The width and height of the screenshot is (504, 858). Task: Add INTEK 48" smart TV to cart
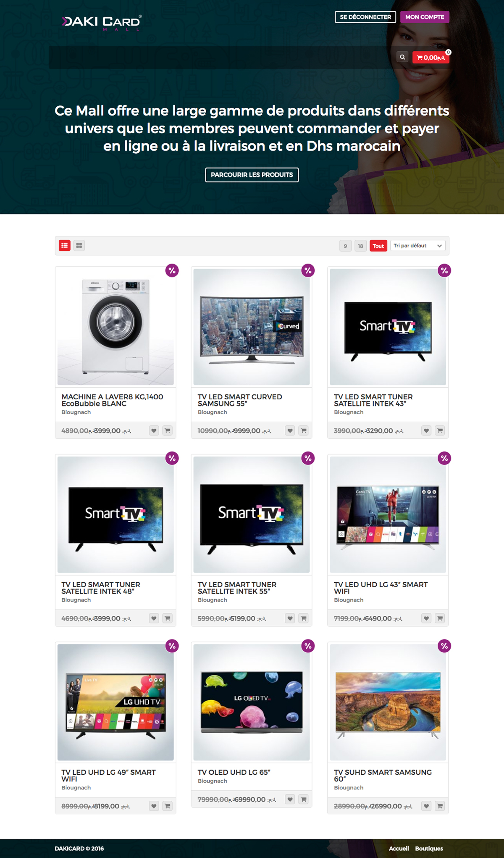(168, 618)
